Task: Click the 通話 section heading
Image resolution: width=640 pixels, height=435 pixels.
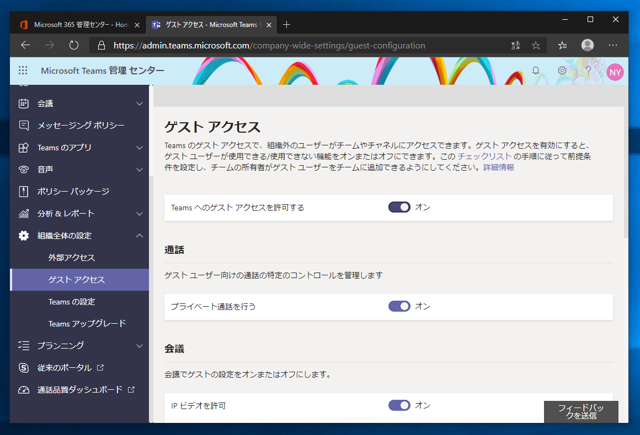Action: coord(174,250)
